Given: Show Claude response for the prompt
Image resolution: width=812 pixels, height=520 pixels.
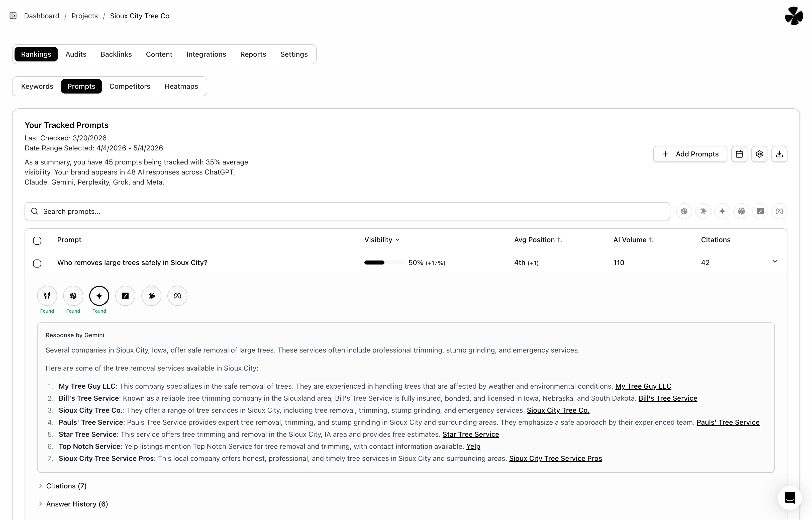Looking at the screenshot, I should pos(151,296).
